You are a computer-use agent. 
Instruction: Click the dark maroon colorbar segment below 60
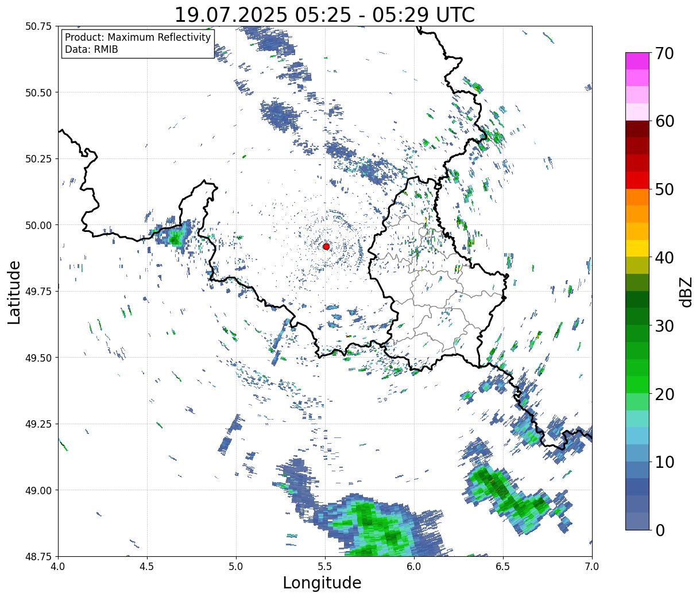pyautogui.click(x=637, y=129)
